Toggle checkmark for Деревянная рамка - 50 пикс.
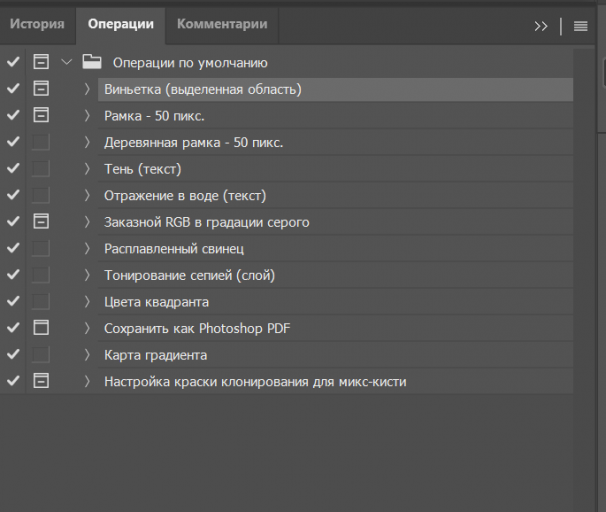 coord(13,142)
